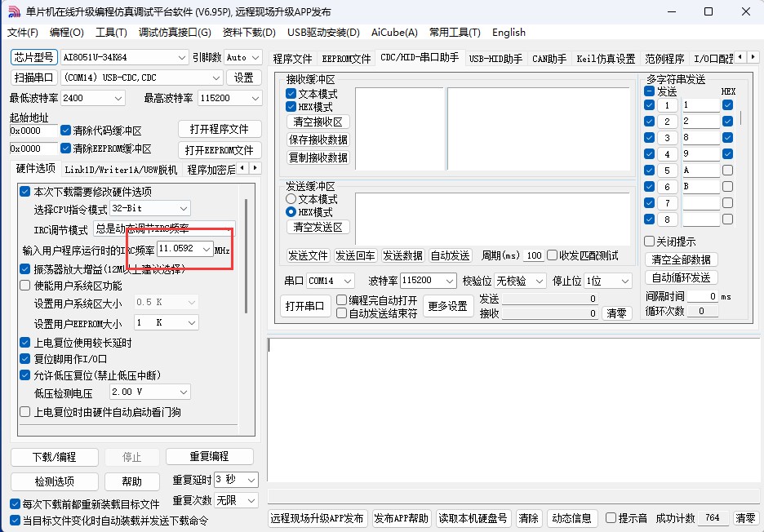Open the USB驱动安装(D) menu
Viewport: 764px width, 532px height.
(323, 32)
